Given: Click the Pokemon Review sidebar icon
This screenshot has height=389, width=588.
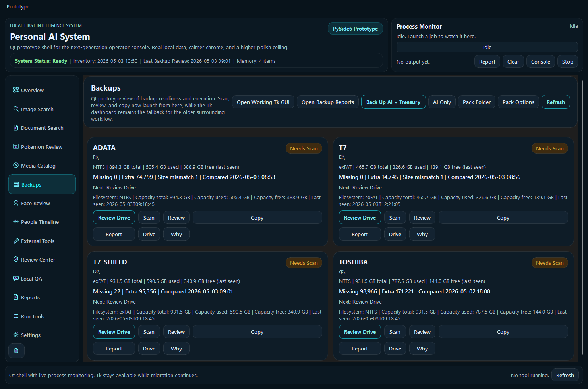Looking at the screenshot, I should coord(16,146).
